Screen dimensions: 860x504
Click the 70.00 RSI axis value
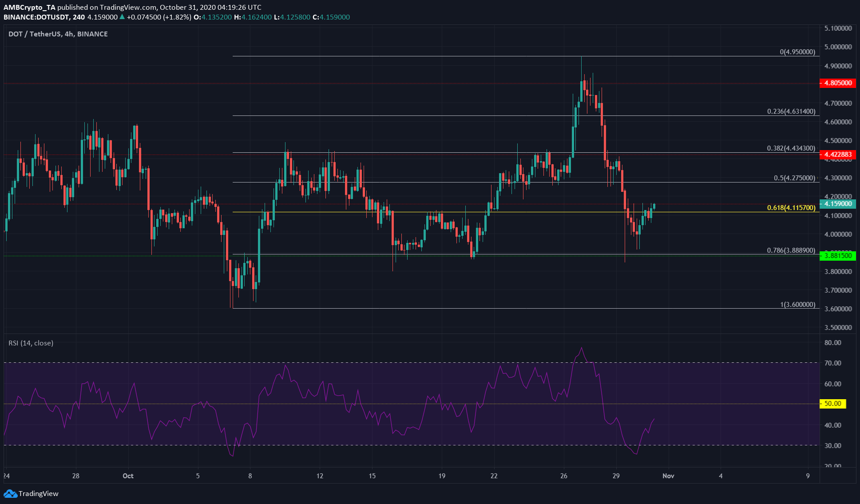[832, 363]
